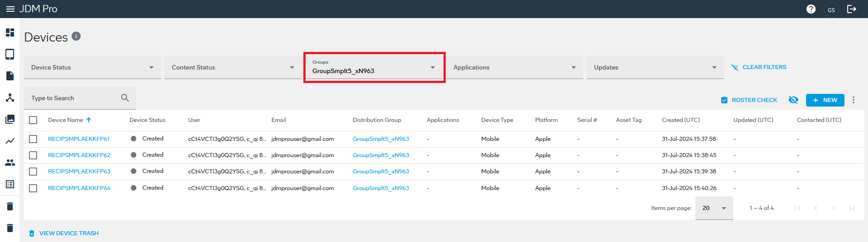Viewport: 868px width, 242px height.
Task: Open GroupSmplt5_xN963 link in RECIPSMPLAEKKFP64 row
Action: 381,188
